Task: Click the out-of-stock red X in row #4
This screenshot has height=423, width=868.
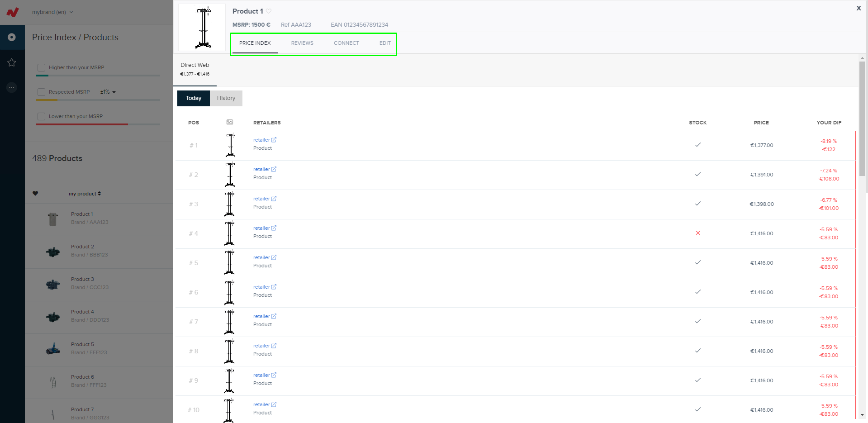Action: (x=698, y=233)
